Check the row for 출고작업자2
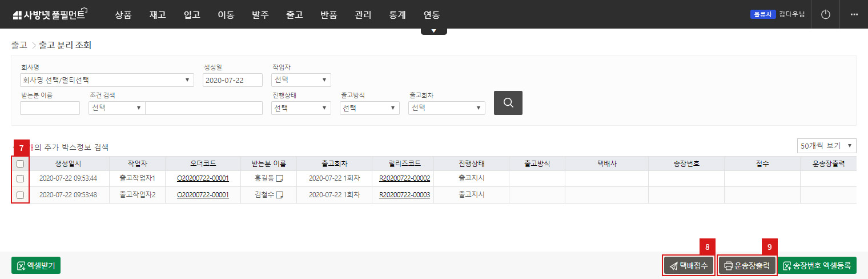Viewport: 868px width, 279px height. (x=20, y=195)
